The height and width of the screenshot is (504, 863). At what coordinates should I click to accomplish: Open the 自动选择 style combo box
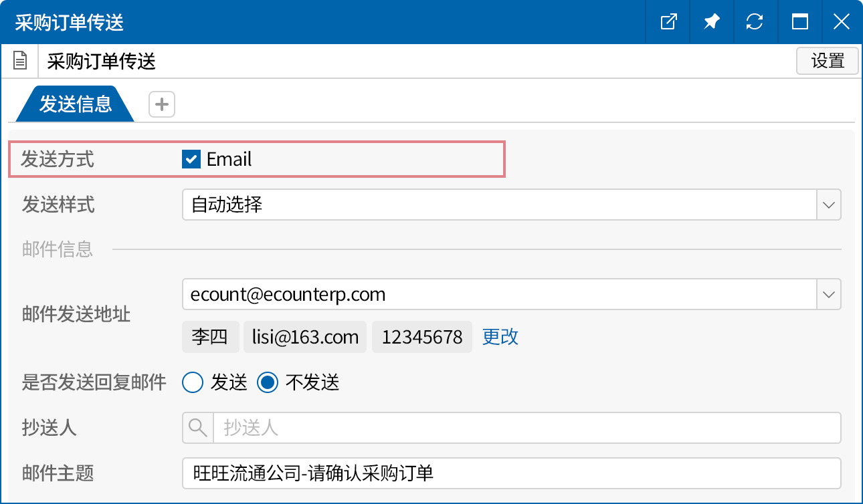click(498, 205)
